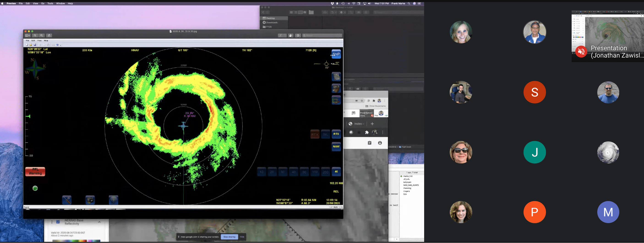This screenshot has height=243, width=644.
Task: Toggle the NAW radar button
Action: 336,147
